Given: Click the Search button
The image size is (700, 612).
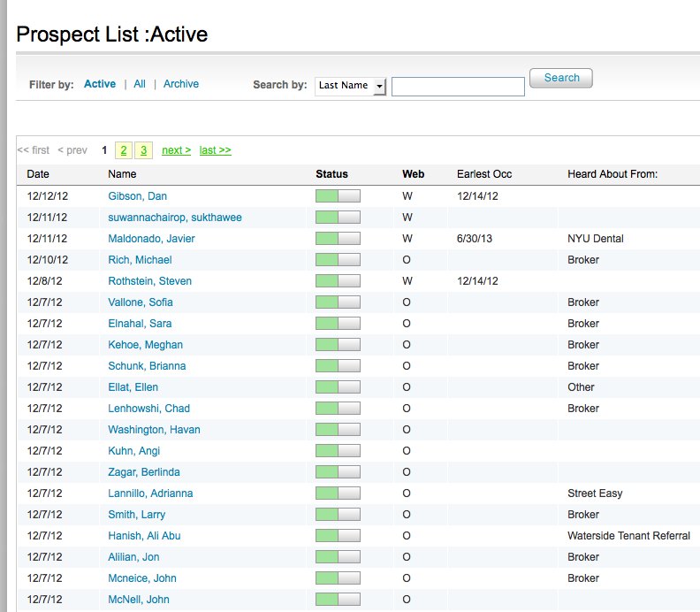Looking at the screenshot, I should (561, 78).
